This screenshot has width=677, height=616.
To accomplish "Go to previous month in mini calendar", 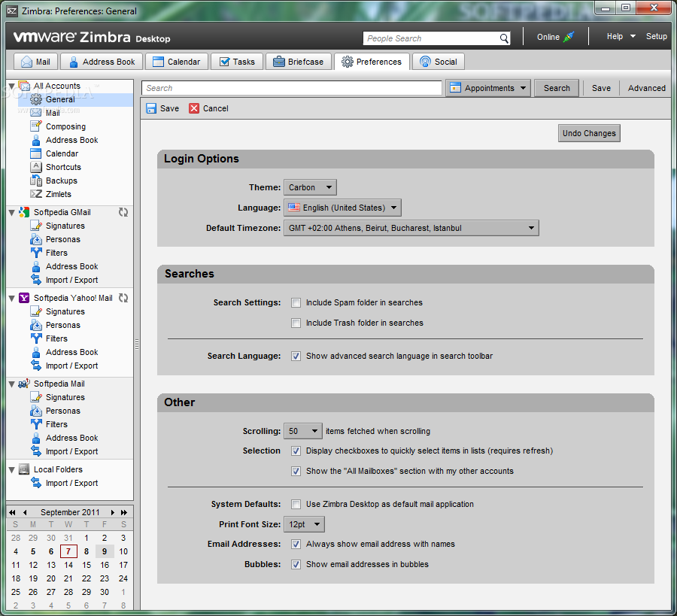I will click(25, 512).
